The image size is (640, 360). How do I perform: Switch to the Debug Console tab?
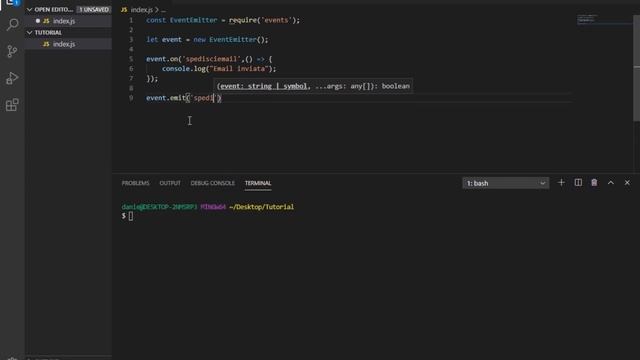(x=213, y=183)
